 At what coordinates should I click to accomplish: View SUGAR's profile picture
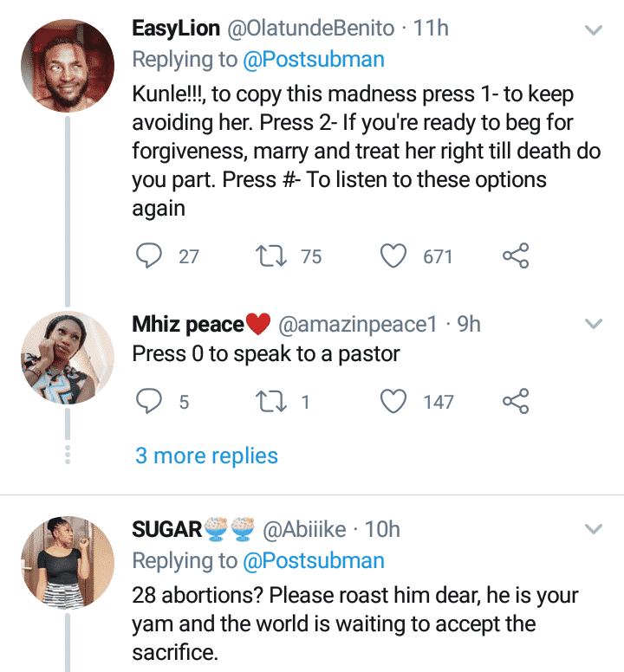[67, 562]
